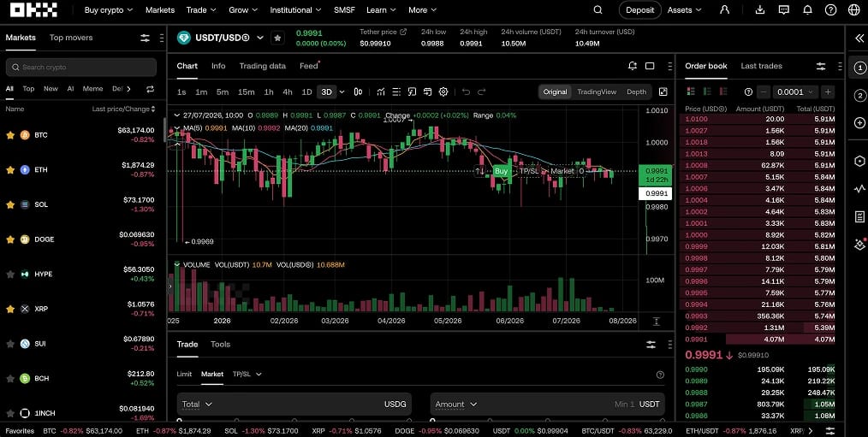Open Markets link in top navigation
The height and width of the screenshot is (437, 868).
(160, 10)
